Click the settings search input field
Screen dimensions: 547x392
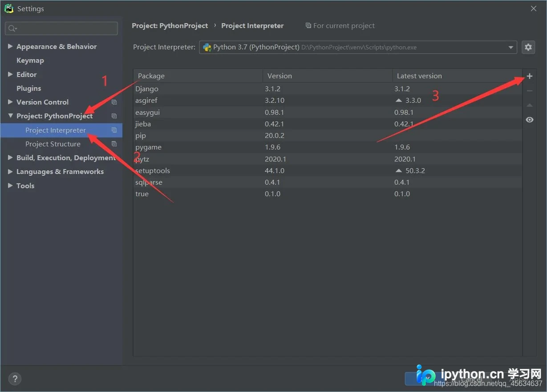tap(61, 28)
